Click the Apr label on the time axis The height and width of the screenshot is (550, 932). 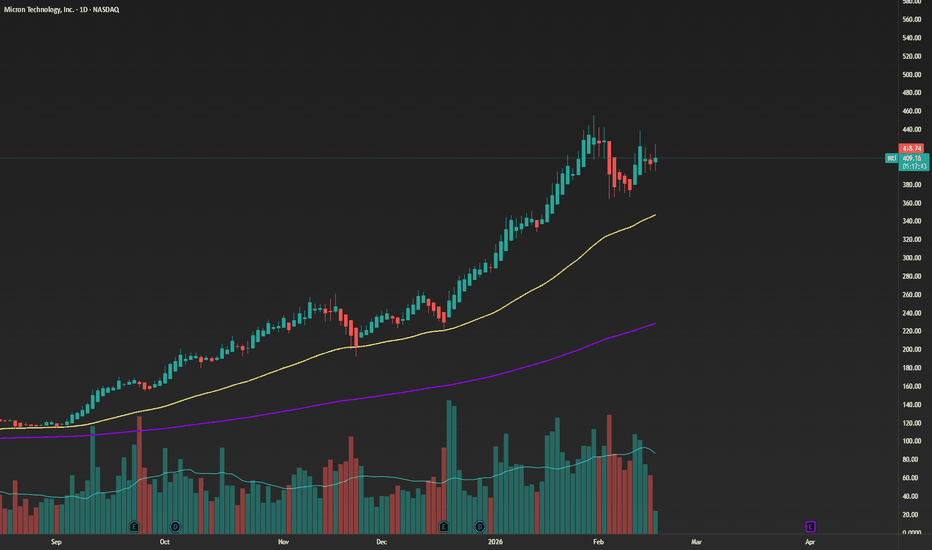(x=810, y=541)
